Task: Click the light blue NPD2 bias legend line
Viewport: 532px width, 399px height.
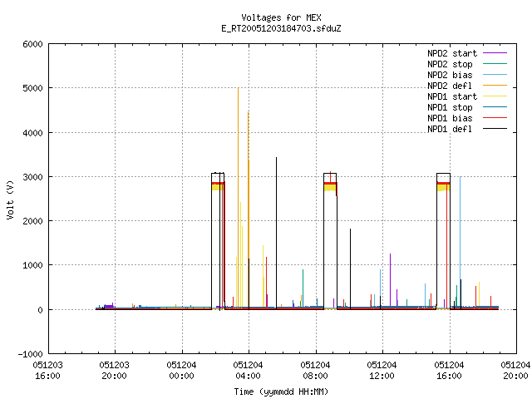Action: tap(495, 75)
